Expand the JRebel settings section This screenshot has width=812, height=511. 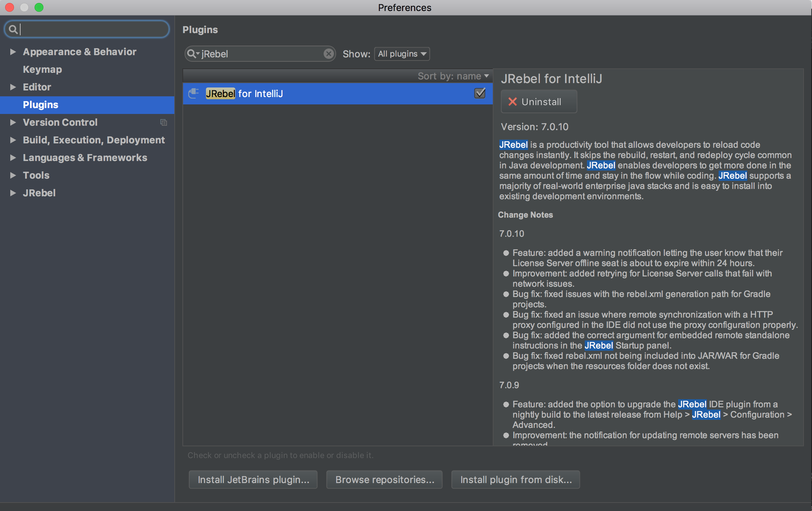[x=13, y=193]
